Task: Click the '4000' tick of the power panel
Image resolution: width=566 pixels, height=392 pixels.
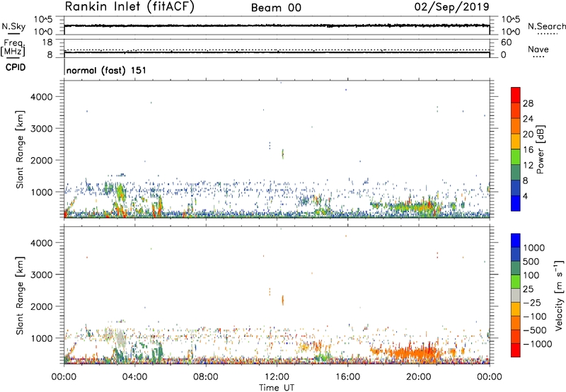Action: (x=42, y=97)
